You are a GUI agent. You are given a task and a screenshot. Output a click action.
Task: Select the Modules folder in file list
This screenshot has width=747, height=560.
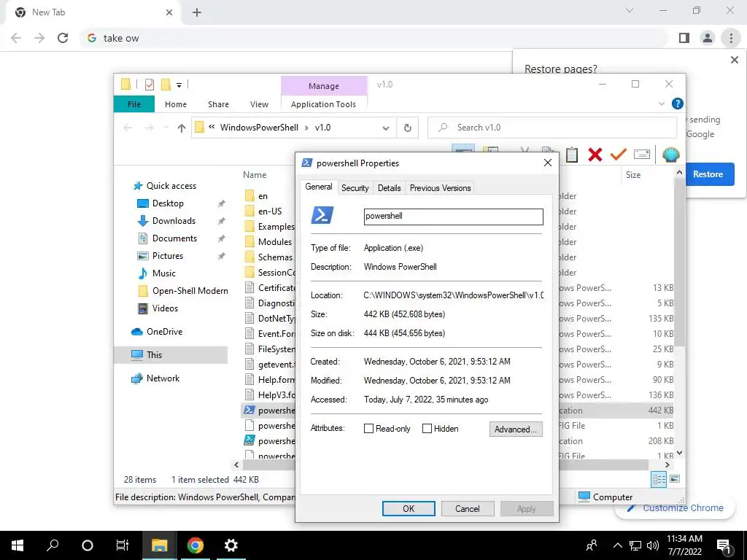[x=275, y=242]
